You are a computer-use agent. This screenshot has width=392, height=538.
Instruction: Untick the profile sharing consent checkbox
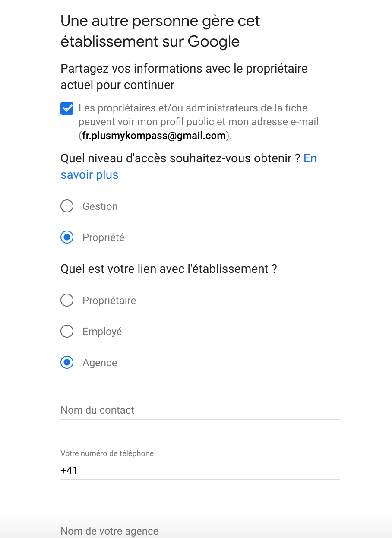tap(67, 108)
